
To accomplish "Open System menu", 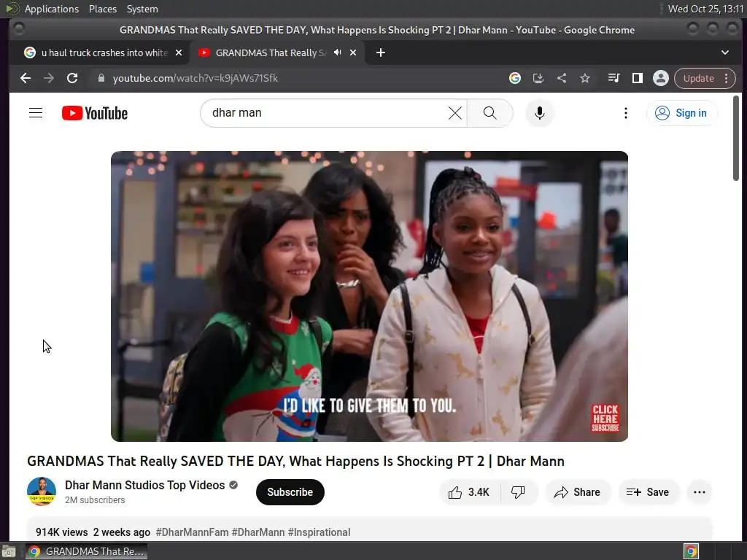I will pos(142,9).
